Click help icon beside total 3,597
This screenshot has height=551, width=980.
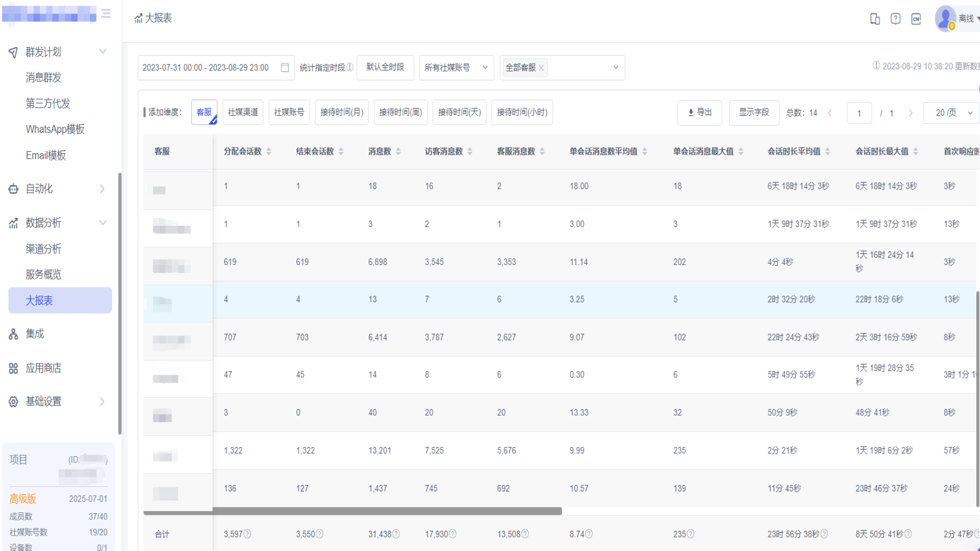(247, 534)
